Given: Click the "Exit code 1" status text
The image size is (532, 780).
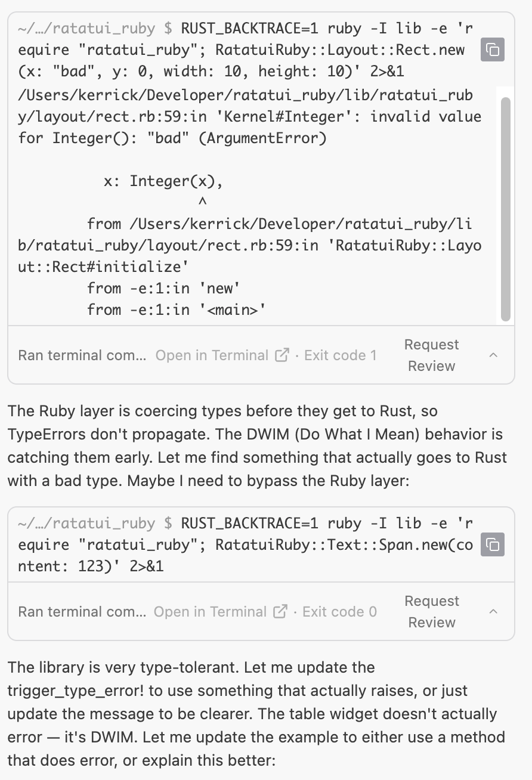Looking at the screenshot, I should coord(340,355).
